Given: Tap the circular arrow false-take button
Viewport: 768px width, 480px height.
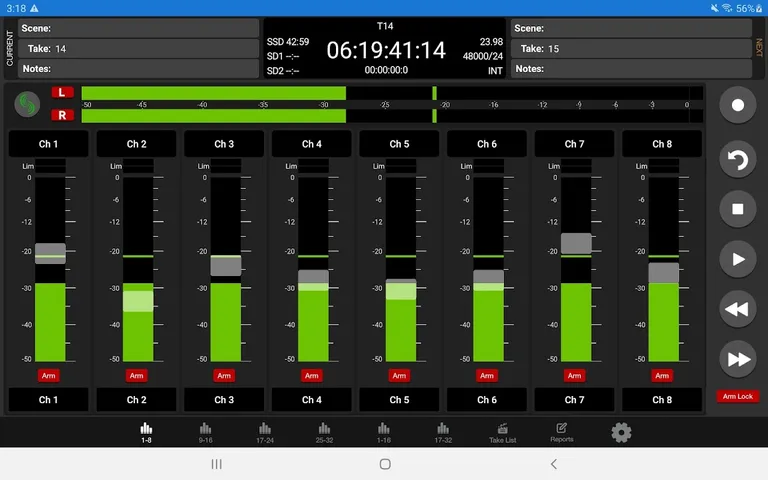Looking at the screenshot, I should point(738,160).
